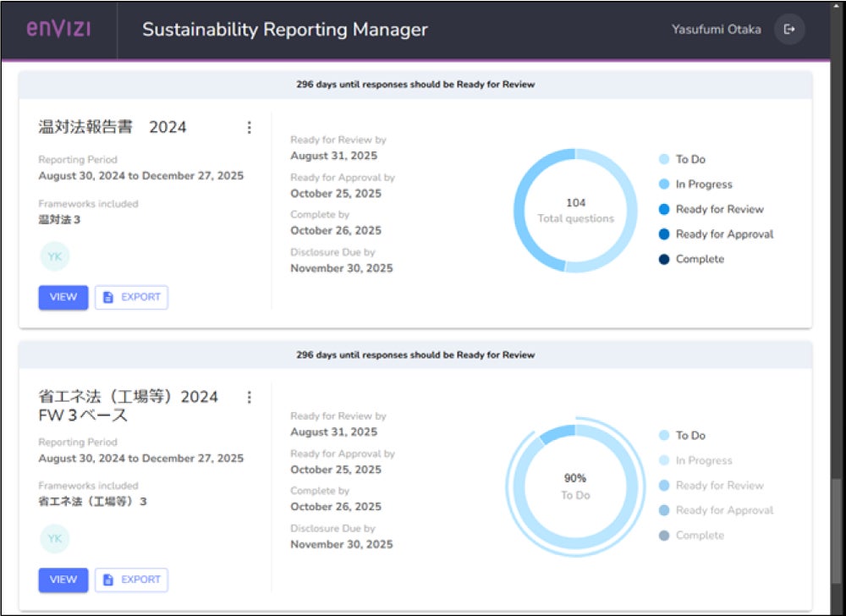The image size is (846, 616).
Task: Click the Envizi logo in header
Action: 58,29
